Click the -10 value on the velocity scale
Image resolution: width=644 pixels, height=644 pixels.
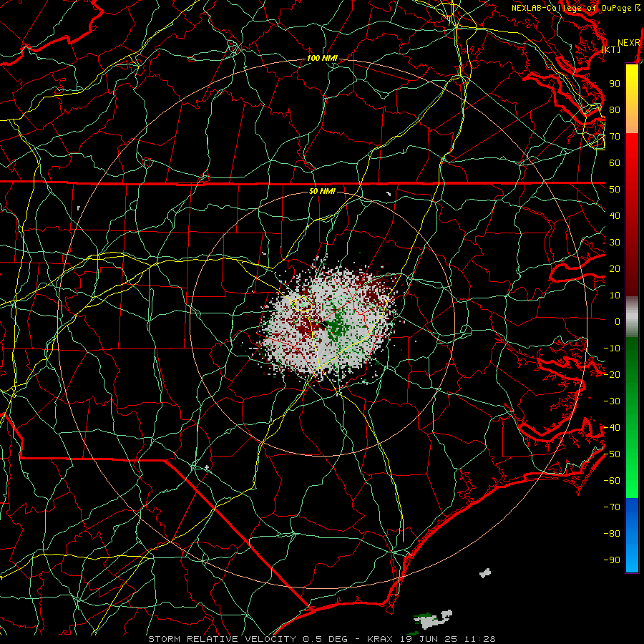(612, 348)
